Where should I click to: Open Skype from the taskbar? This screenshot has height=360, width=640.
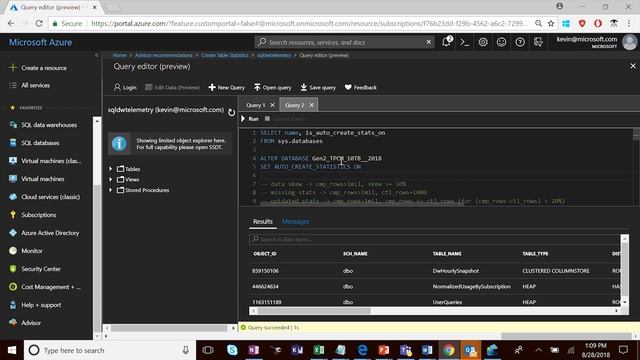coord(232,350)
